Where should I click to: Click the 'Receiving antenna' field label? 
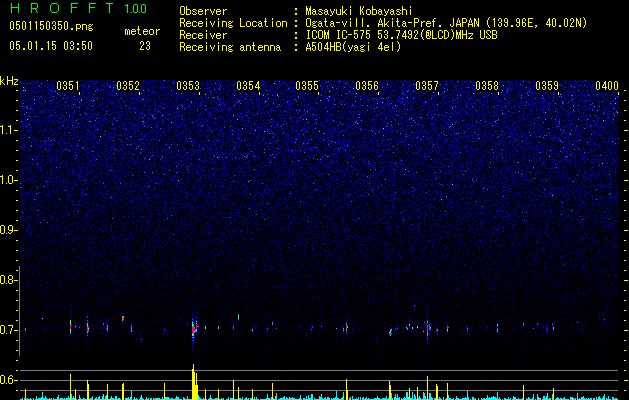click(230, 47)
